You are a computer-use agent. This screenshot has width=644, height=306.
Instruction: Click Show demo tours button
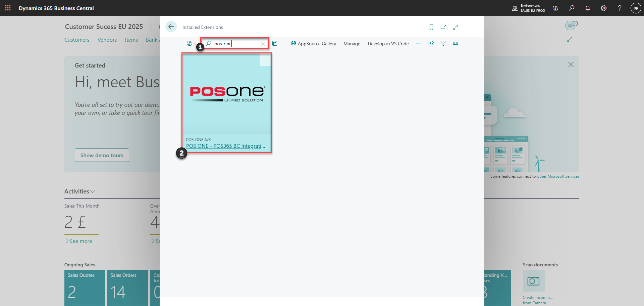click(x=102, y=155)
